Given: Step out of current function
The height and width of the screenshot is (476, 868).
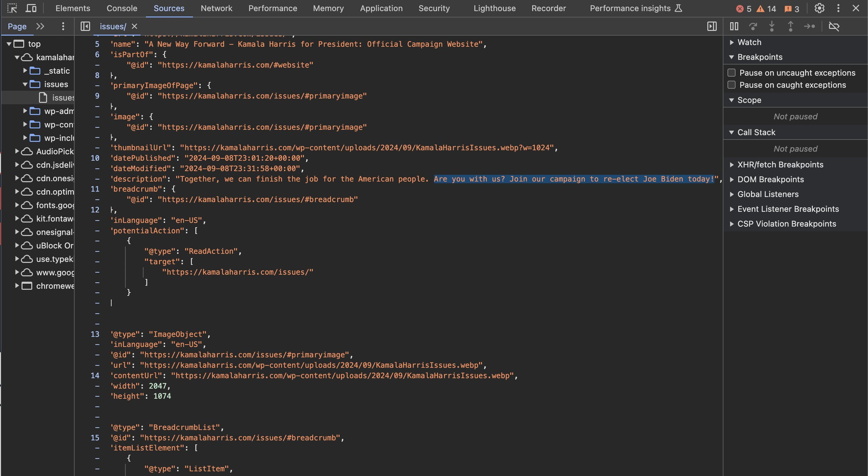Looking at the screenshot, I should click(790, 26).
